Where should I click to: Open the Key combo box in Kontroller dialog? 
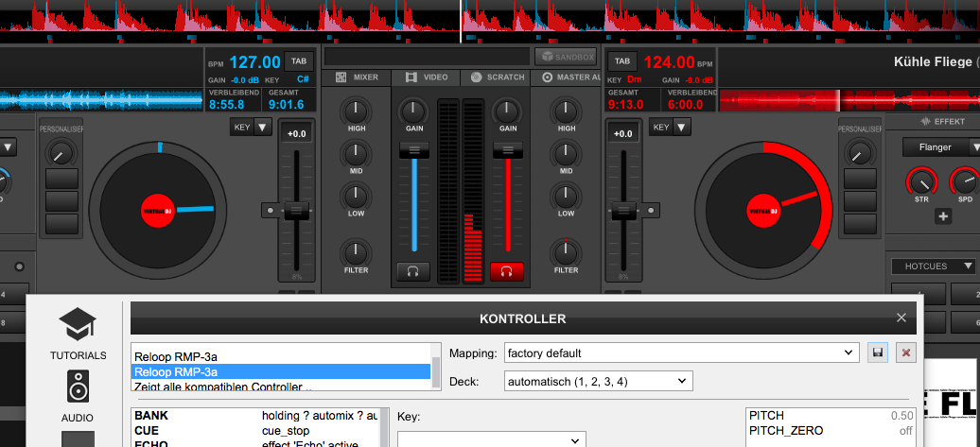[492, 438]
